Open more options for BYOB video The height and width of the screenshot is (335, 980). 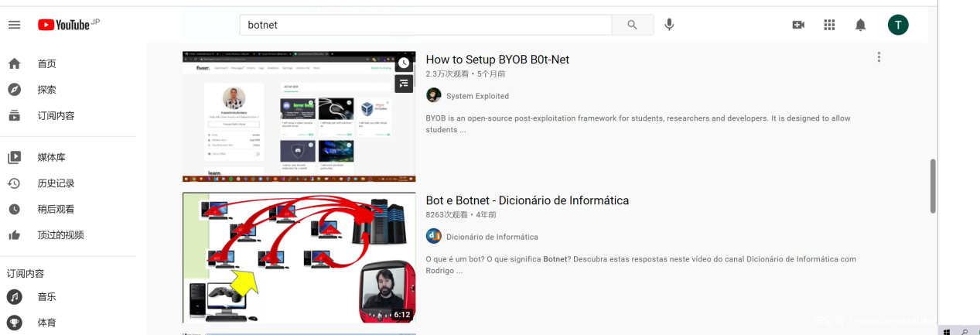(x=878, y=57)
